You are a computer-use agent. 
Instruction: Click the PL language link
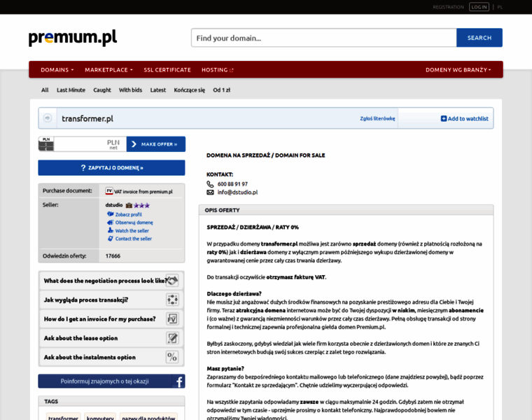coord(500,7)
